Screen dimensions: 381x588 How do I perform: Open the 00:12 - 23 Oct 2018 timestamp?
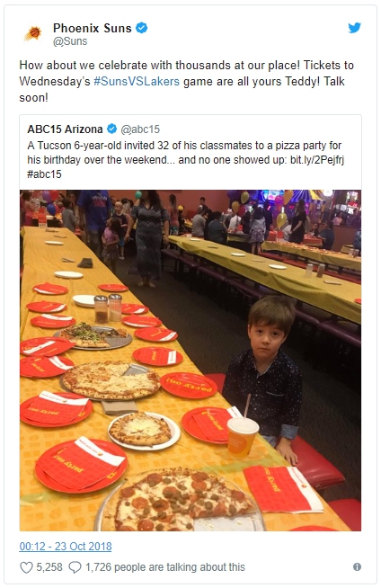66,547
